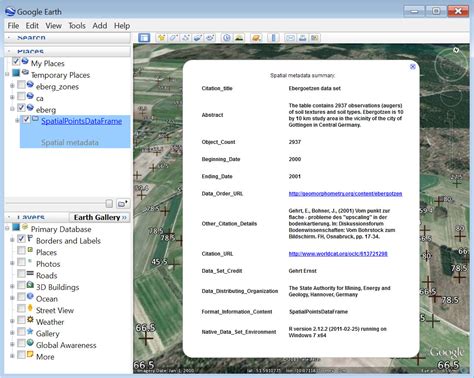
Task: Click the Add Placemark pushpin icon
Action: (x=162, y=38)
